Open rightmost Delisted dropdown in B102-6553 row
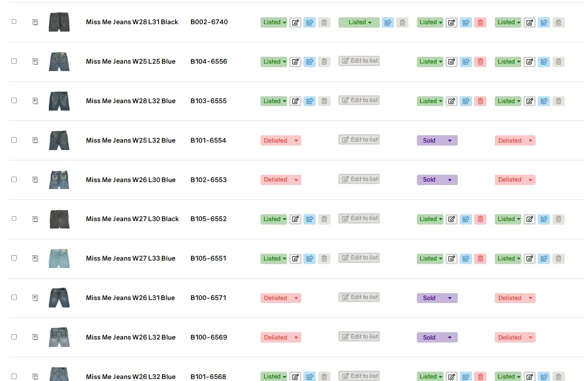588x381 pixels. click(515, 180)
